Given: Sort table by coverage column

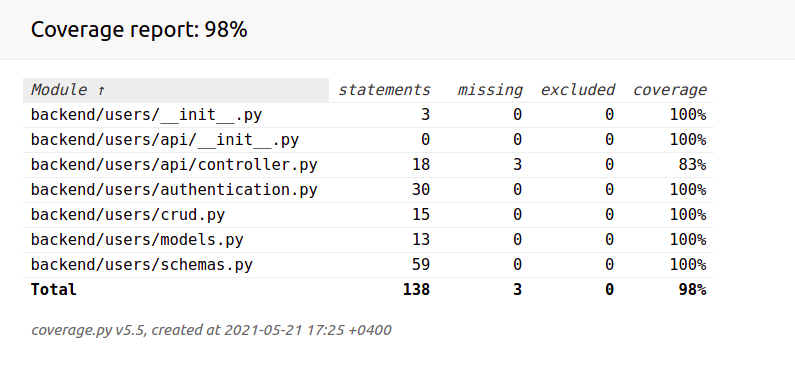Looking at the screenshot, I should point(669,90).
